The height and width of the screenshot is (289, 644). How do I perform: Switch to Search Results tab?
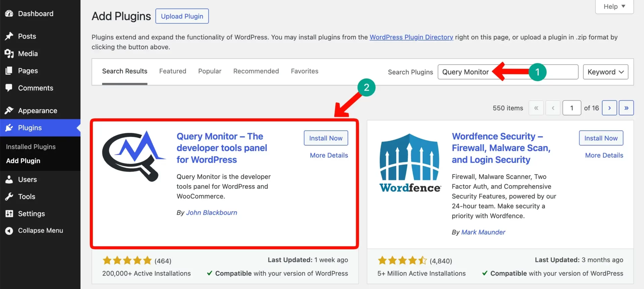(125, 71)
